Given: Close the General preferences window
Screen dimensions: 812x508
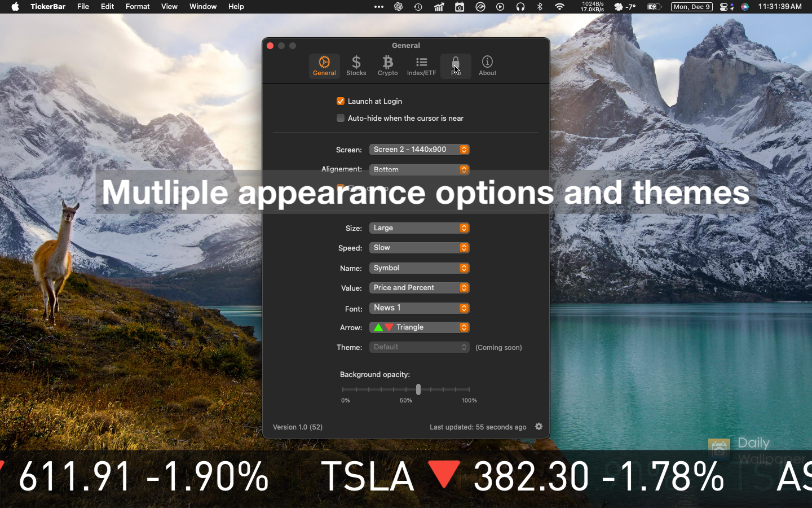Looking at the screenshot, I should tap(270, 46).
